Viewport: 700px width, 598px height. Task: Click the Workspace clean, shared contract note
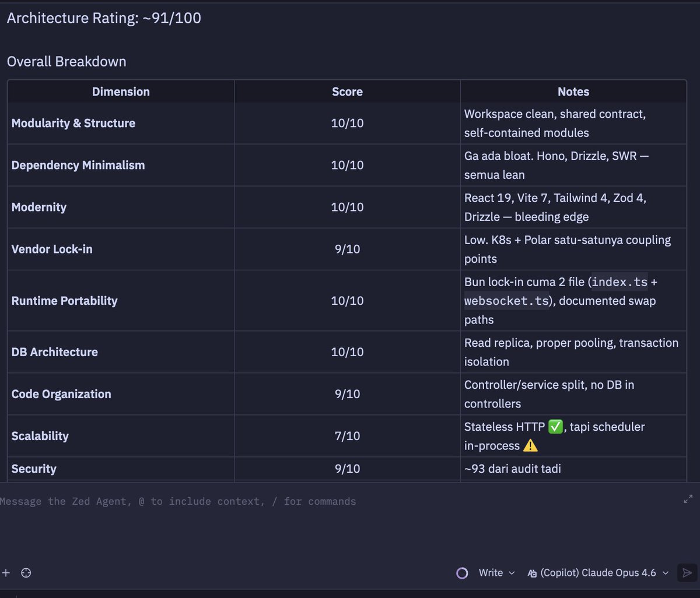click(x=555, y=123)
